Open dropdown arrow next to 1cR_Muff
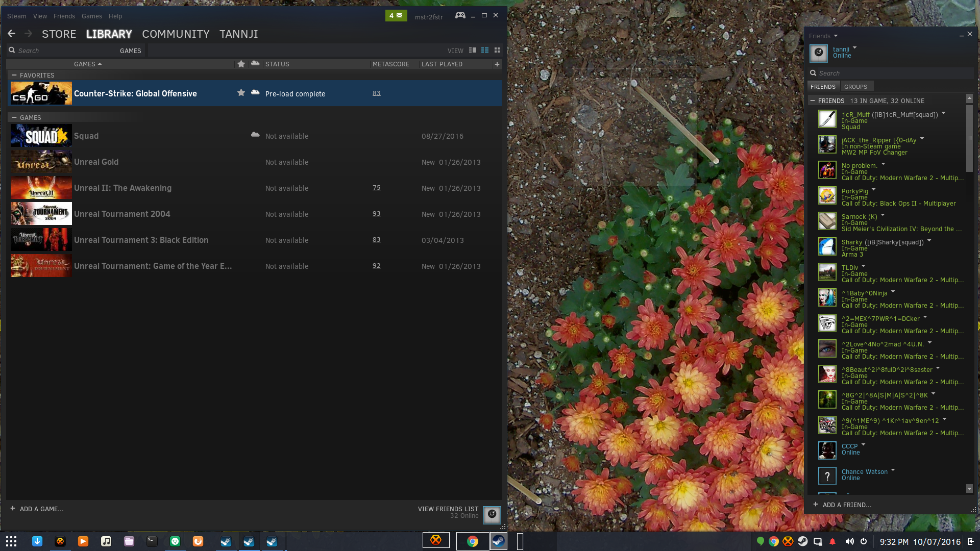The height and width of the screenshot is (551, 980). click(943, 113)
